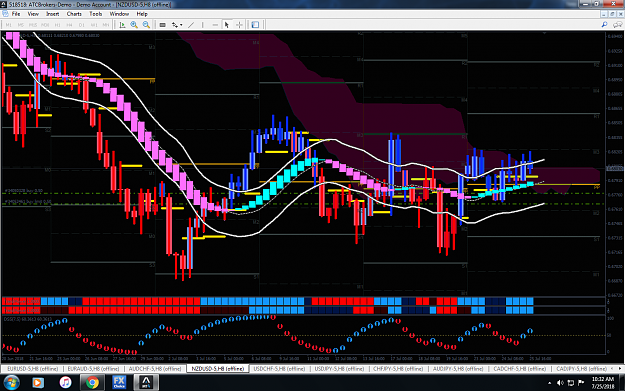Image resolution: width=625 pixels, height=391 pixels.
Task: Select the MN timeframe button
Action: [106, 25]
